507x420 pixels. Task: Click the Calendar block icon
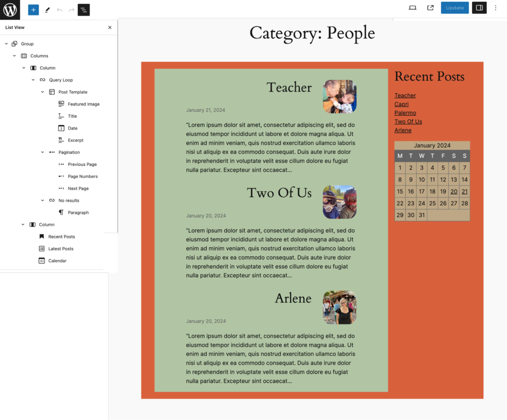click(42, 261)
